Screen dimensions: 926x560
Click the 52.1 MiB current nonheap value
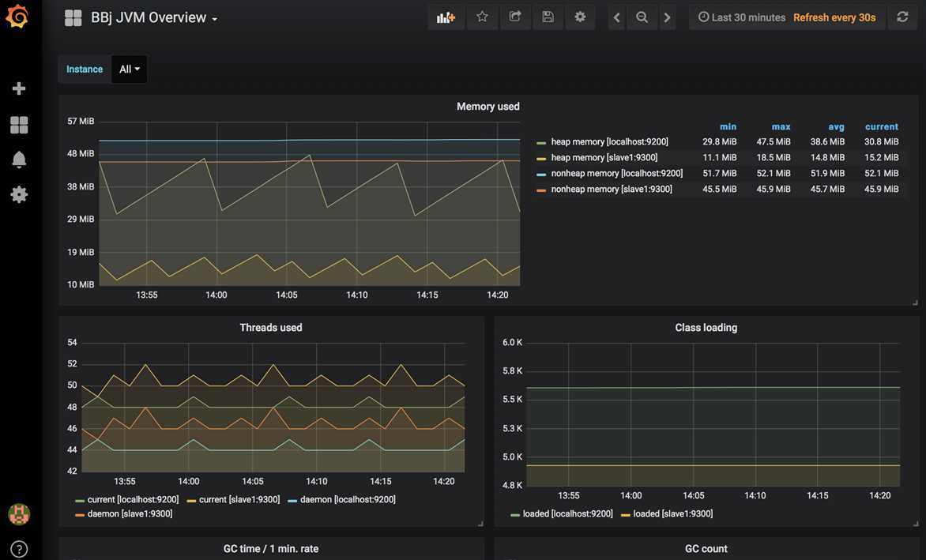[881, 174]
